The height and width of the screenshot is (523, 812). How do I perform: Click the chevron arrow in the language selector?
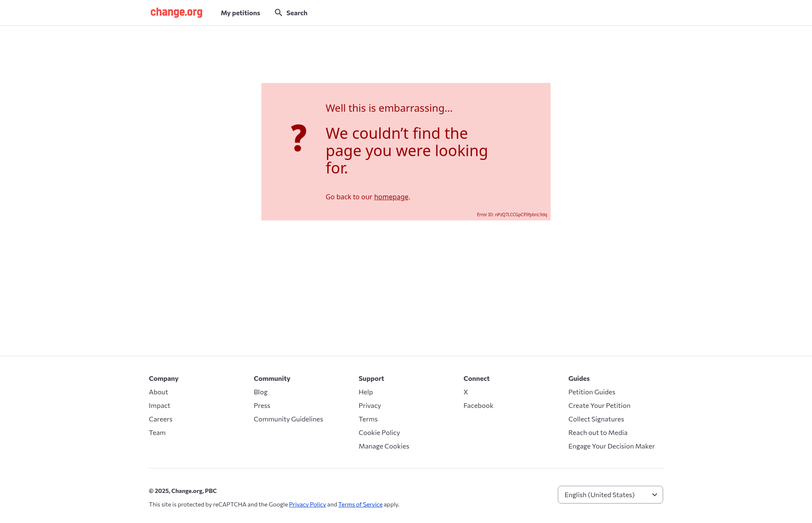pos(655,495)
